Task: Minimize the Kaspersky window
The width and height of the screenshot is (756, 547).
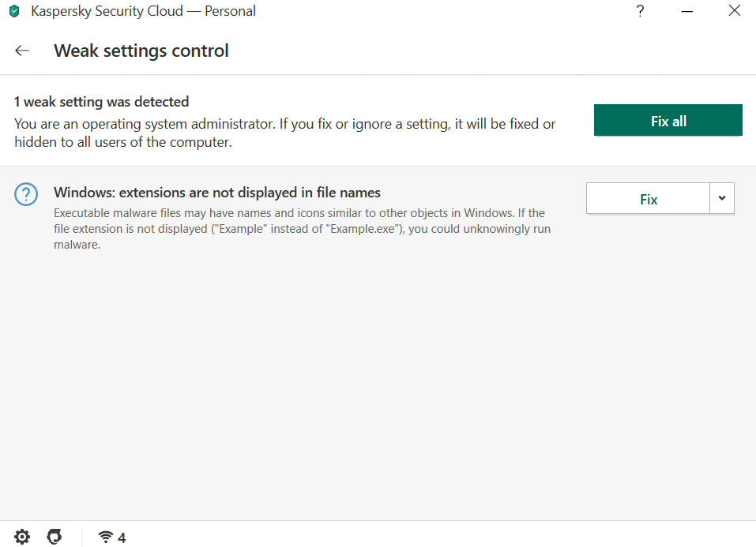Action: click(x=686, y=12)
